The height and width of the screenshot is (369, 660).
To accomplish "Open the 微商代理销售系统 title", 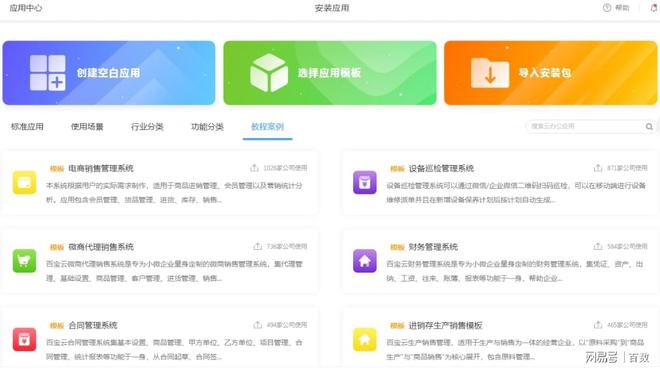I will pos(101,247).
